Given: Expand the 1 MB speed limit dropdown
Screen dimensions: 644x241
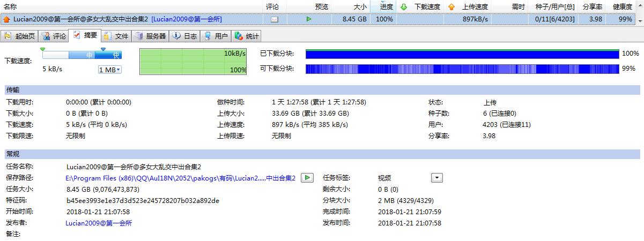Looking at the screenshot, I should [x=110, y=70].
